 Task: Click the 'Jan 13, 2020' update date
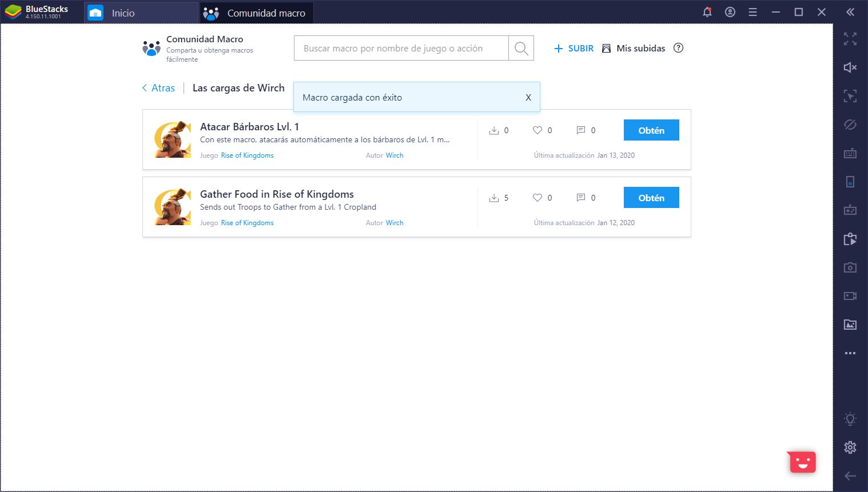coord(616,155)
